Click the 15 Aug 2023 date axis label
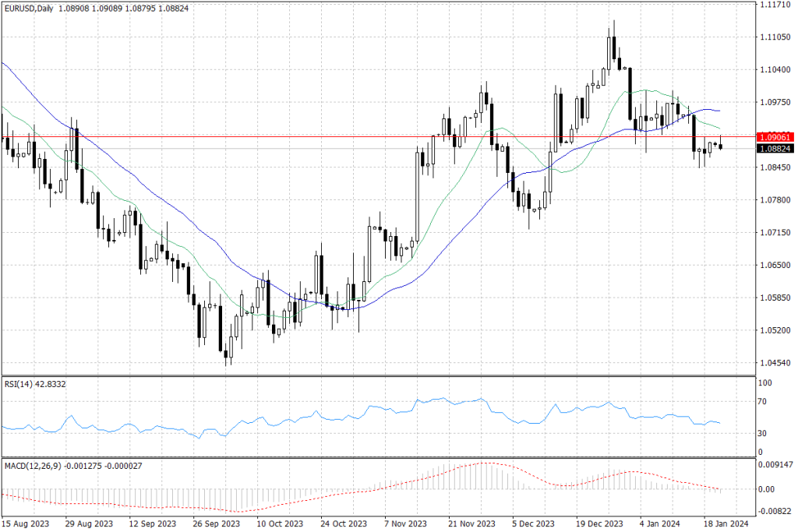Image resolution: width=798 pixels, height=532 pixels. [x=25, y=525]
